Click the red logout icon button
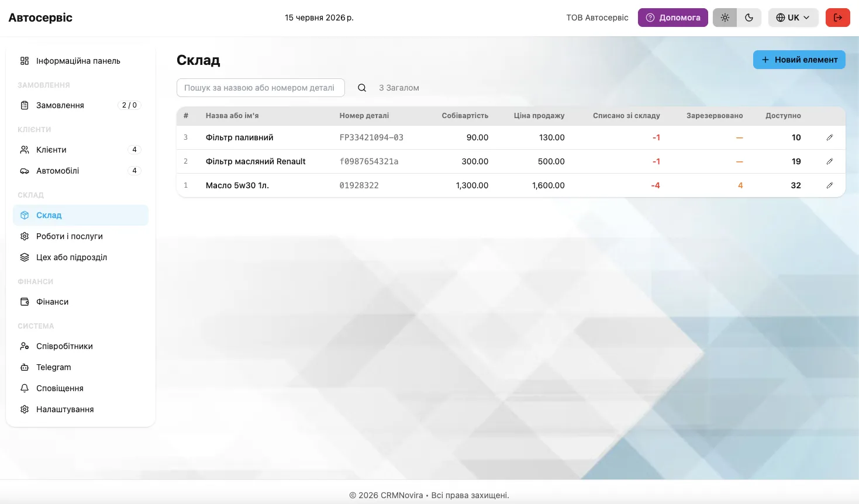The height and width of the screenshot is (504, 859). click(838, 18)
